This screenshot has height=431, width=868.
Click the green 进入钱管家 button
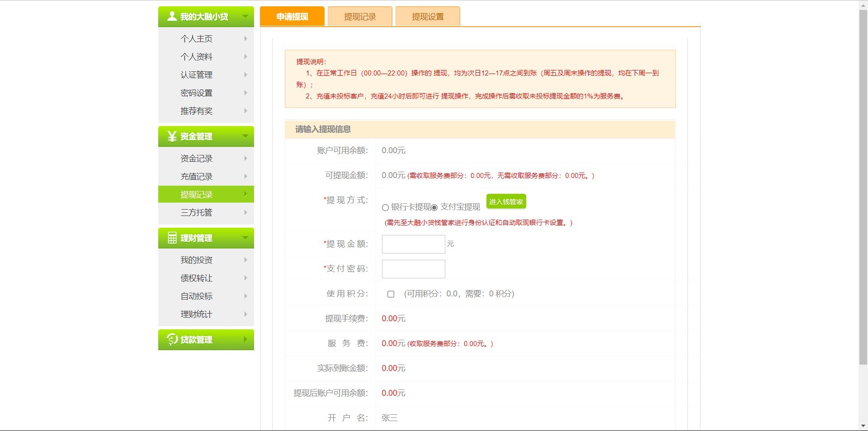pos(506,201)
